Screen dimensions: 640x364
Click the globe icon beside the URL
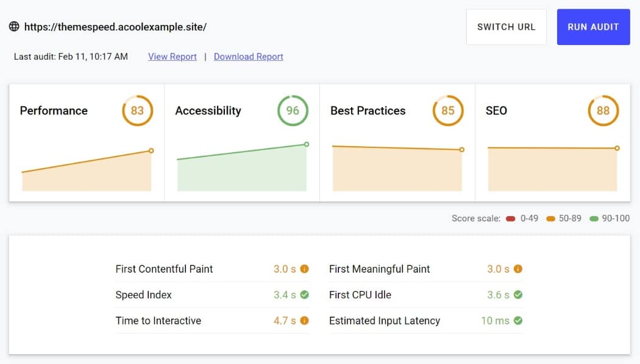[x=14, y=27]
